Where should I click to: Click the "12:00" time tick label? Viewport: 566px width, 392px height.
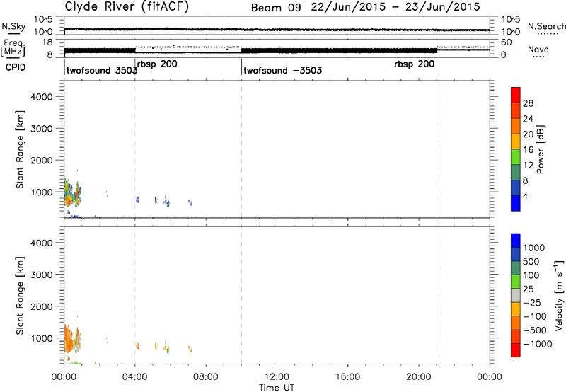coord(277,377)
